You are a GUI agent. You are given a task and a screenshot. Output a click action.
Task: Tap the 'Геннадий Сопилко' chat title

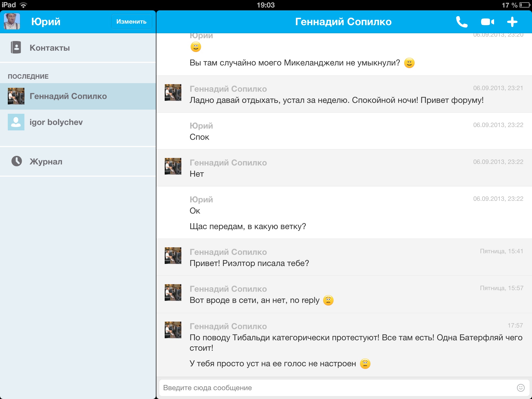coord(343,22)
